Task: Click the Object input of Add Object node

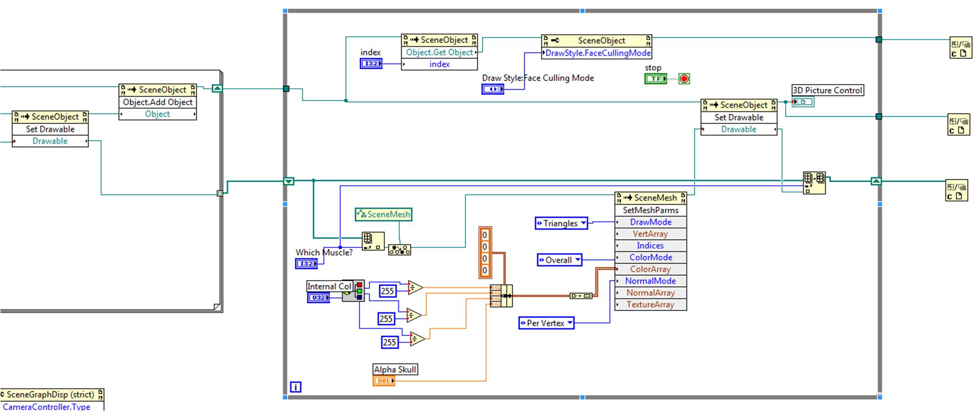Action: 158,114
